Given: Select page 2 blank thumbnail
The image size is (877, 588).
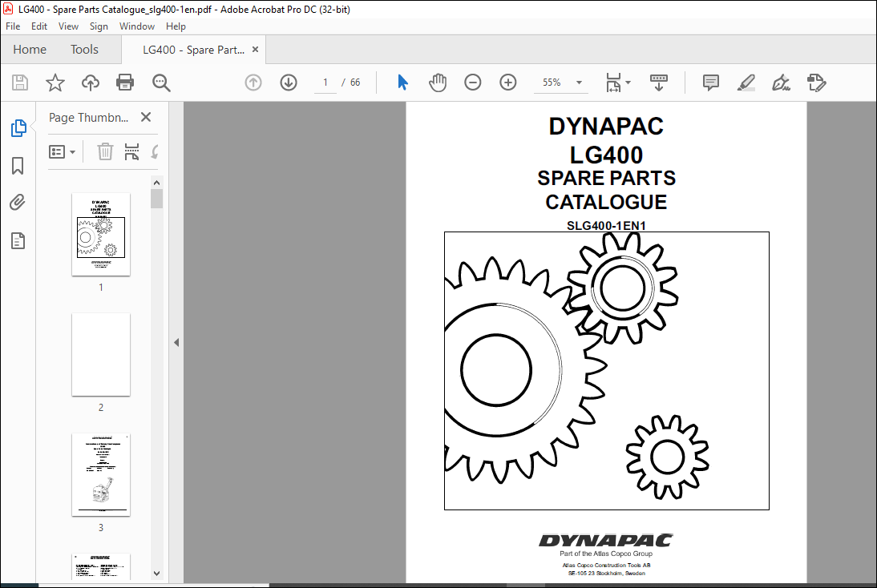Looking at the screenshot, I should [101, 354].
